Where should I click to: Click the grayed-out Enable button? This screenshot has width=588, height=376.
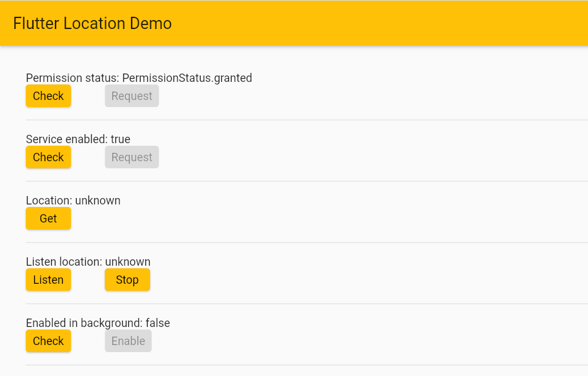coord(128,341)
